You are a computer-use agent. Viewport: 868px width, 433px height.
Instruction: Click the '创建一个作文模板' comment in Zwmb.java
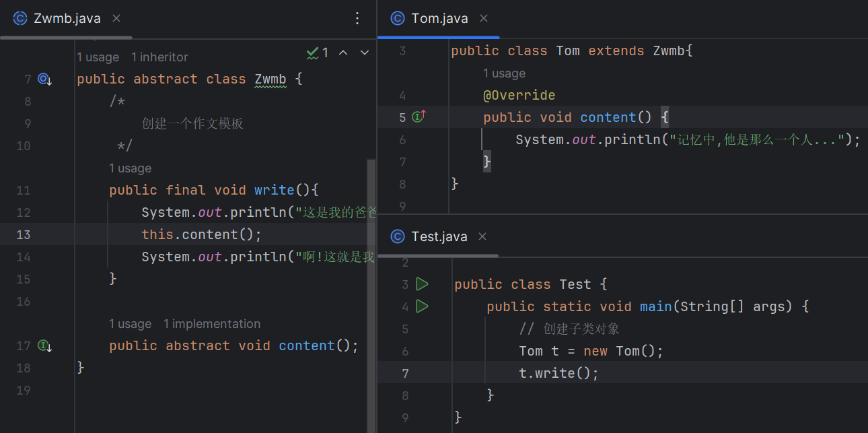(192, 124)
